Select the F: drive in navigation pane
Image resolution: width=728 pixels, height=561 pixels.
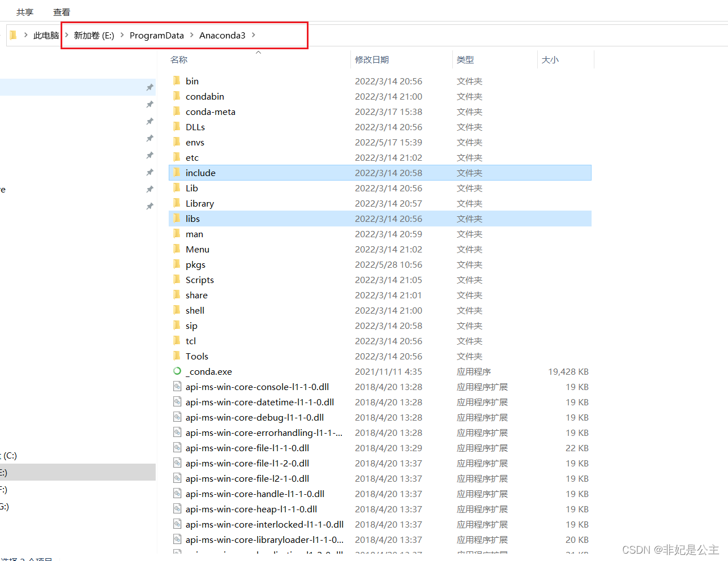[x=3, y=489]
